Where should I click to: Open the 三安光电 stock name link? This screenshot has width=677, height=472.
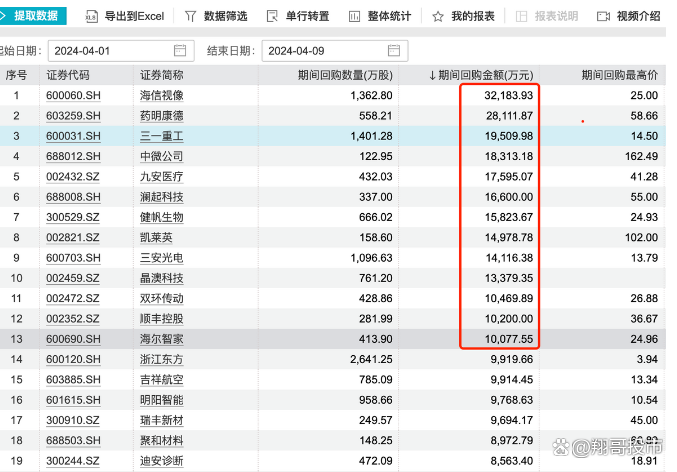(x=161, y=258)
